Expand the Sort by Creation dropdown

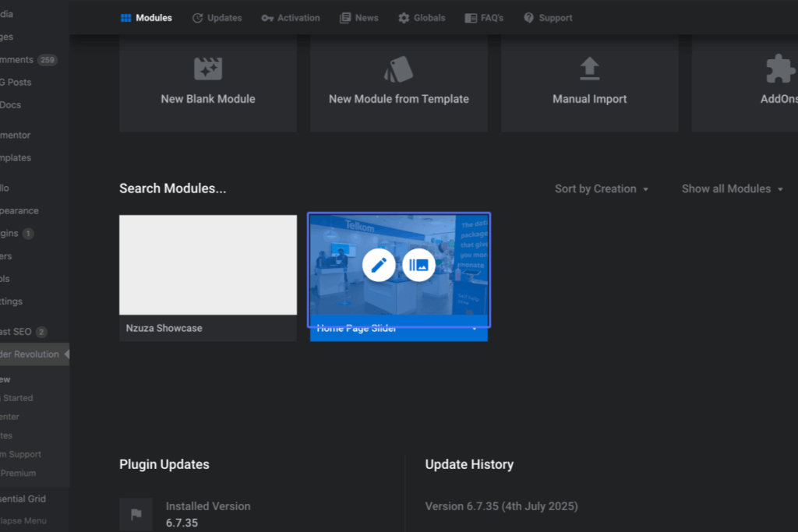[x=602, y=188]
